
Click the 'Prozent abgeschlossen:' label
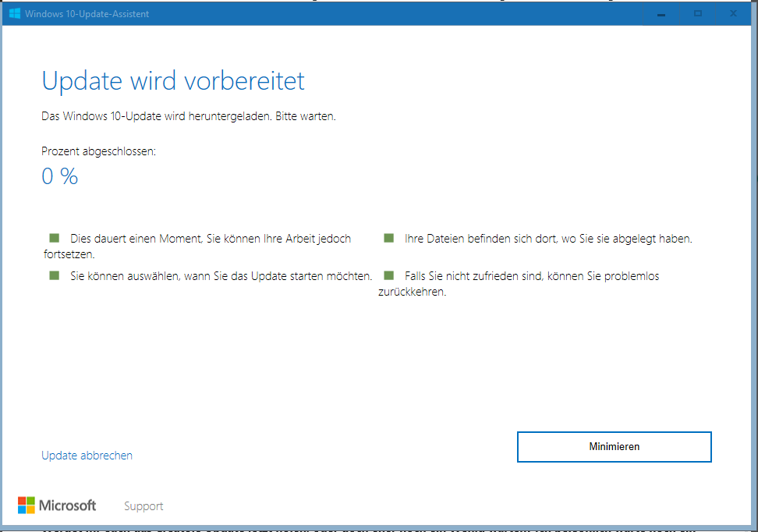[x=98, y=151]
